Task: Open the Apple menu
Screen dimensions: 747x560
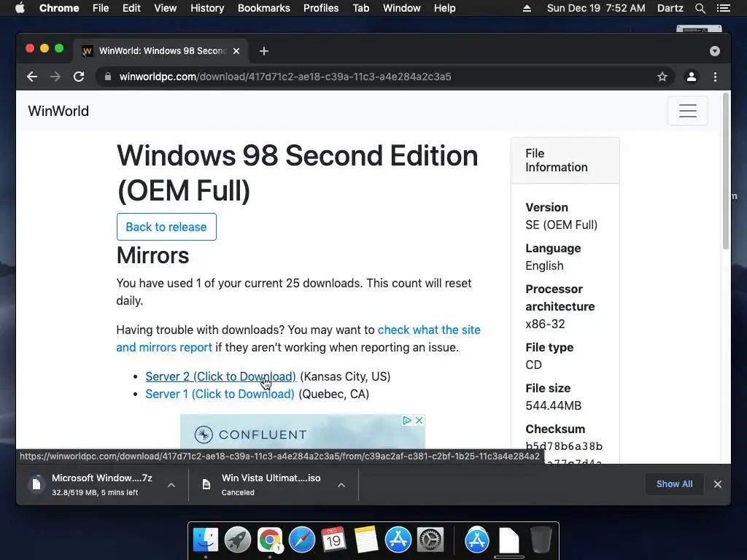Action: (x=20, y=8)
